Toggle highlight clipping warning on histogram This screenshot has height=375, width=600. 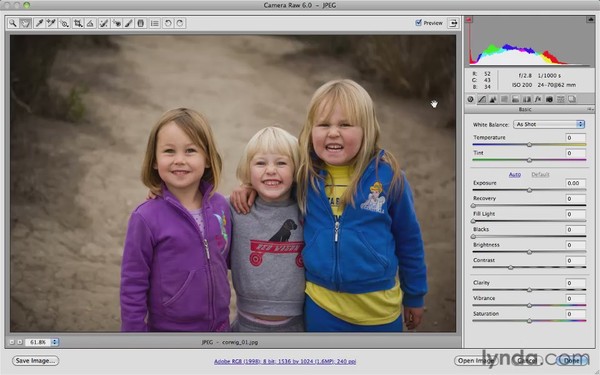point(590,20)
